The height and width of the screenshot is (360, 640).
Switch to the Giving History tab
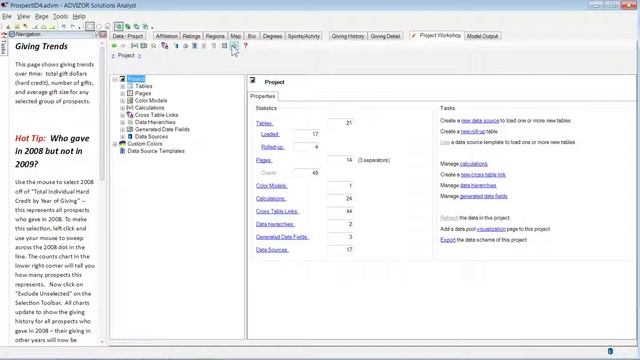coord(348,36)
